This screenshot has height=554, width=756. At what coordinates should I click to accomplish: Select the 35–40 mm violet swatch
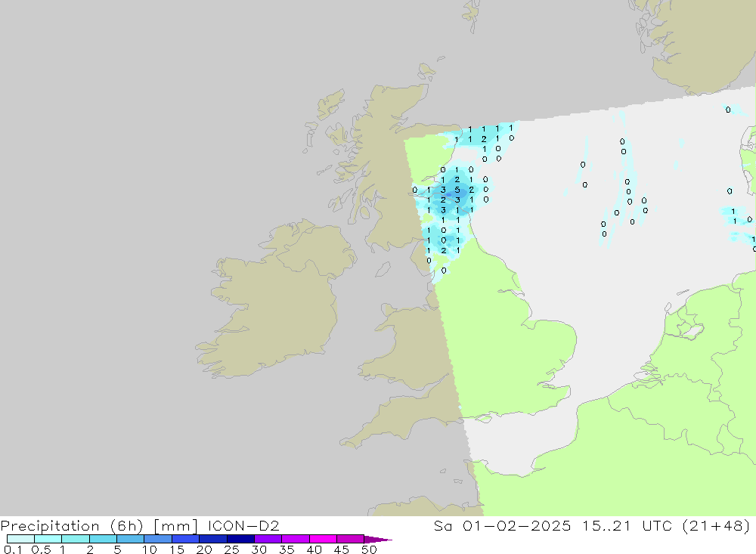point(296,539)
